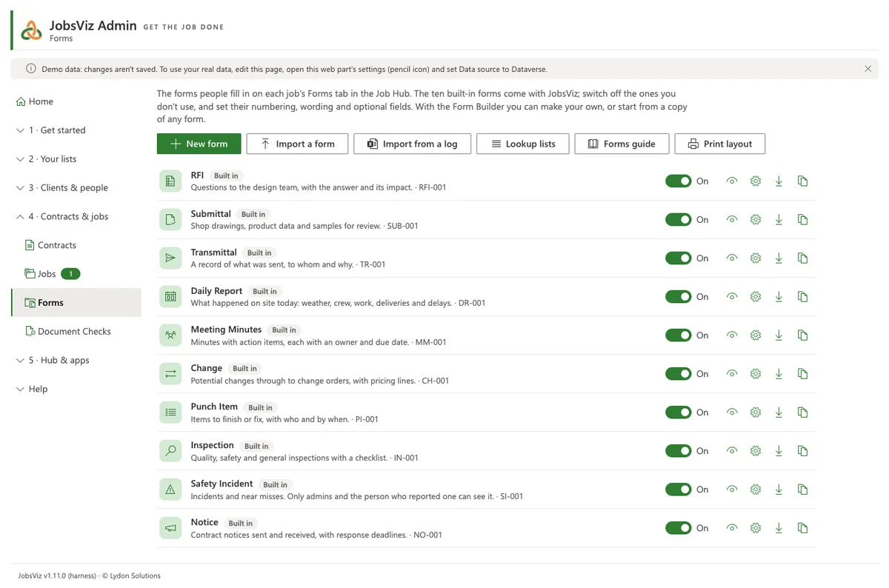Copy the Meeting Minutes form

click(802, 335)
